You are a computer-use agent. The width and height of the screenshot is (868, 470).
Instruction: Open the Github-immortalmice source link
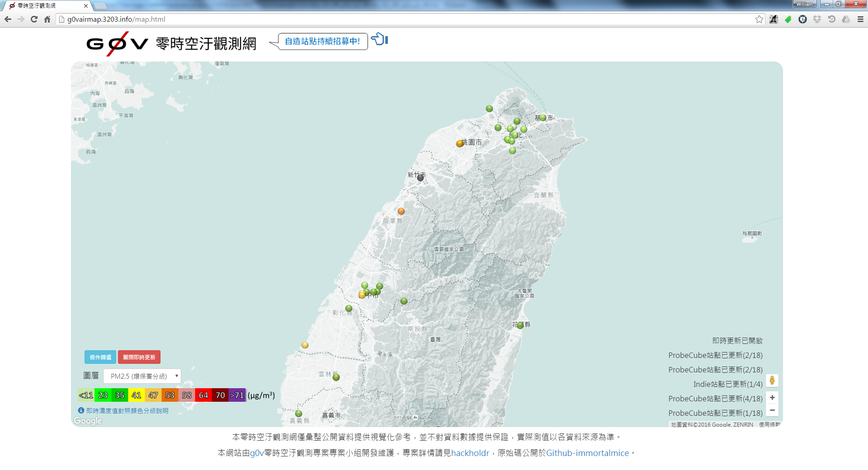click(x=587, y=453)
